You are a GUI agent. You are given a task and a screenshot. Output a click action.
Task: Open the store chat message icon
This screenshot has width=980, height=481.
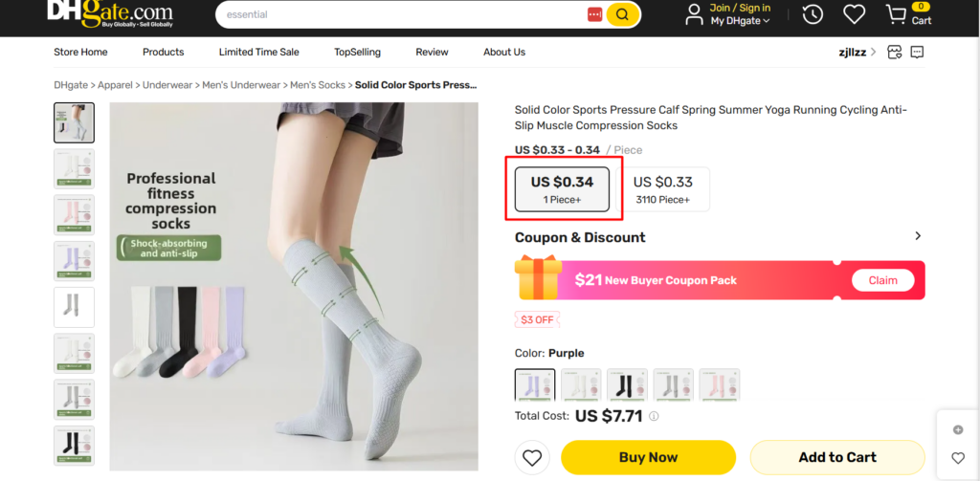tap(917, 52)
